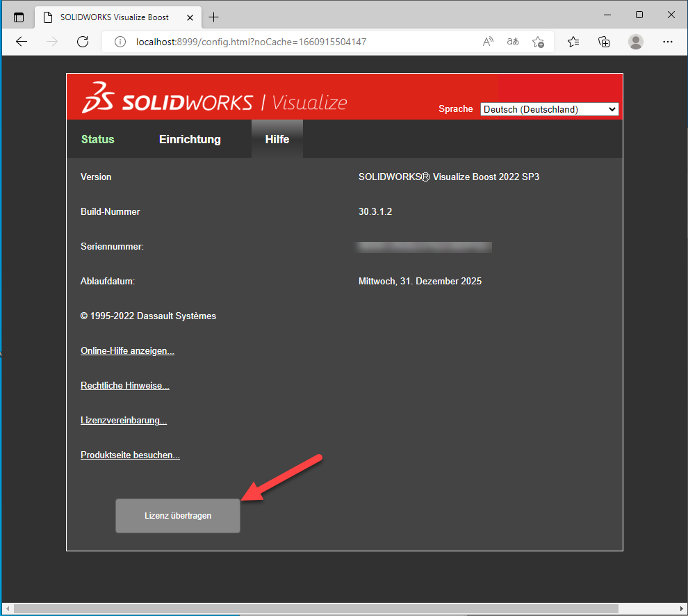View site information icon in address bar

(x=120, y=42)
